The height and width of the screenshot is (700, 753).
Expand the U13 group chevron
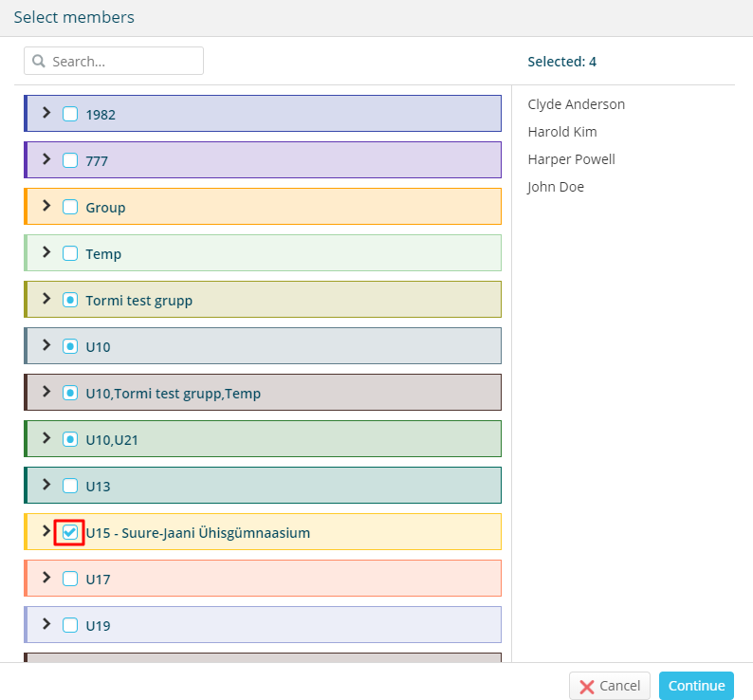point(46,485)
